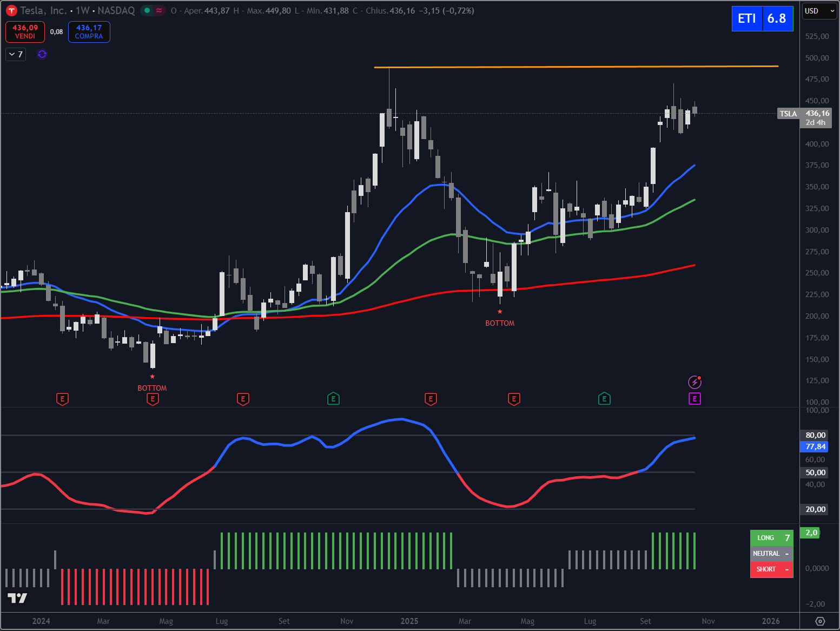Click the red earnings marker near May 2024
The width and height of the screenshot is (840, 631).
click(x=153, y=399)
